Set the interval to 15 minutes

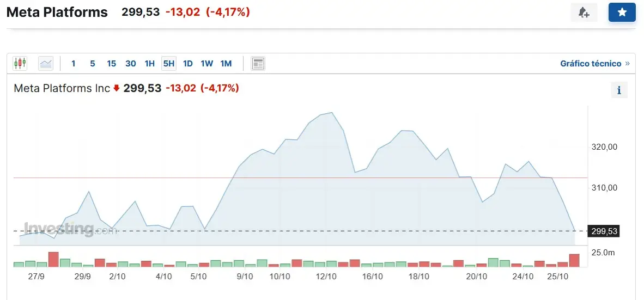[111, 63]
